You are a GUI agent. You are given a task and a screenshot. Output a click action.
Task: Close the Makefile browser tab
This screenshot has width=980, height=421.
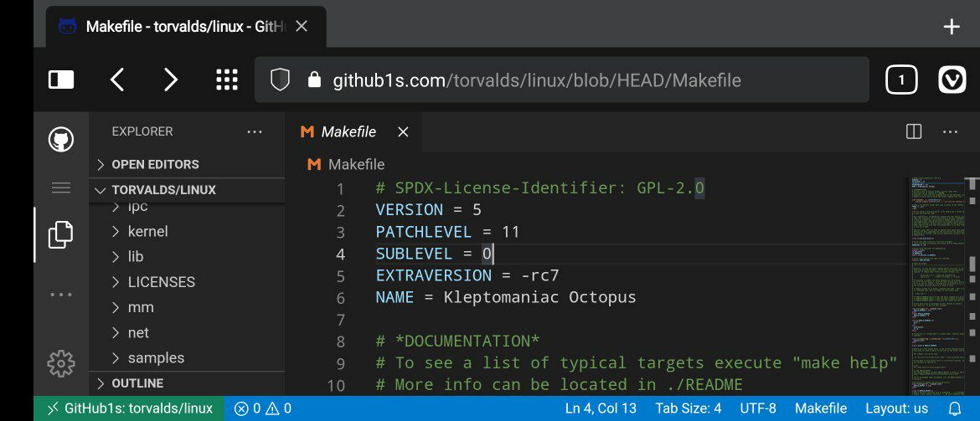[302, 26]
